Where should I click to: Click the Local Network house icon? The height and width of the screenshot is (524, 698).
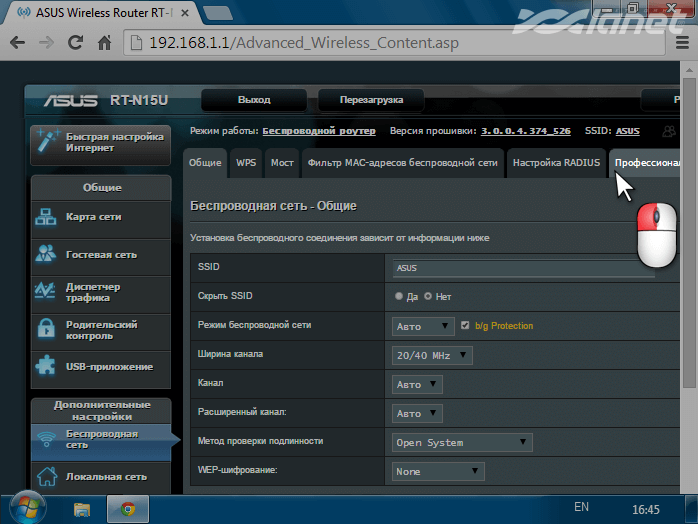point(46,477)
